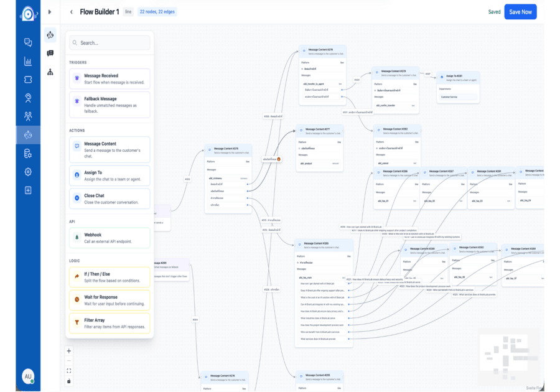Toggle the canvas lock control
560x392 pixels.
tap(69, 381)
